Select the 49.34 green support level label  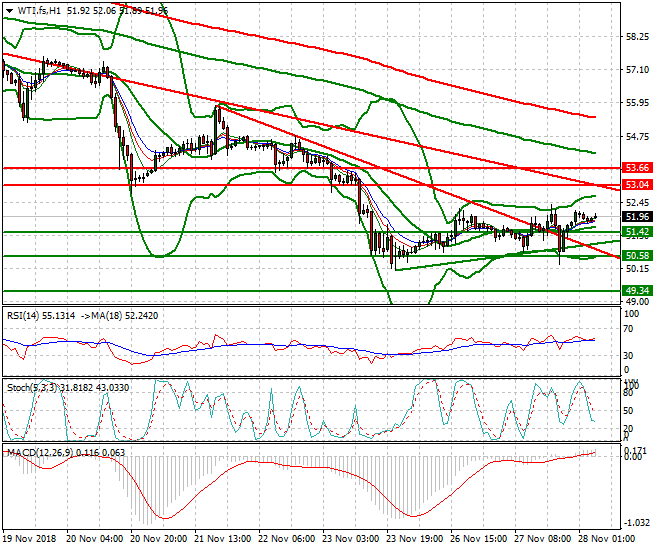click(637, 291)
